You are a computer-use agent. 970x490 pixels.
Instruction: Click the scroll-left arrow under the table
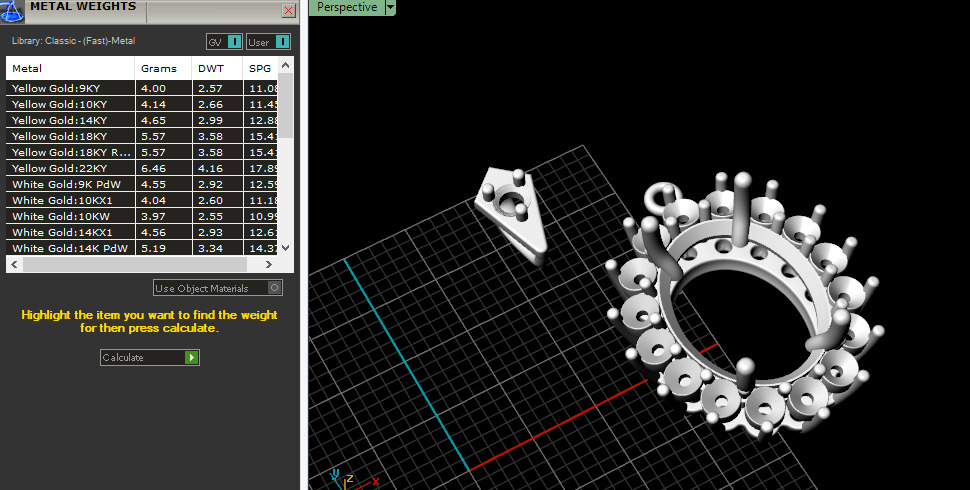[14, 264]
